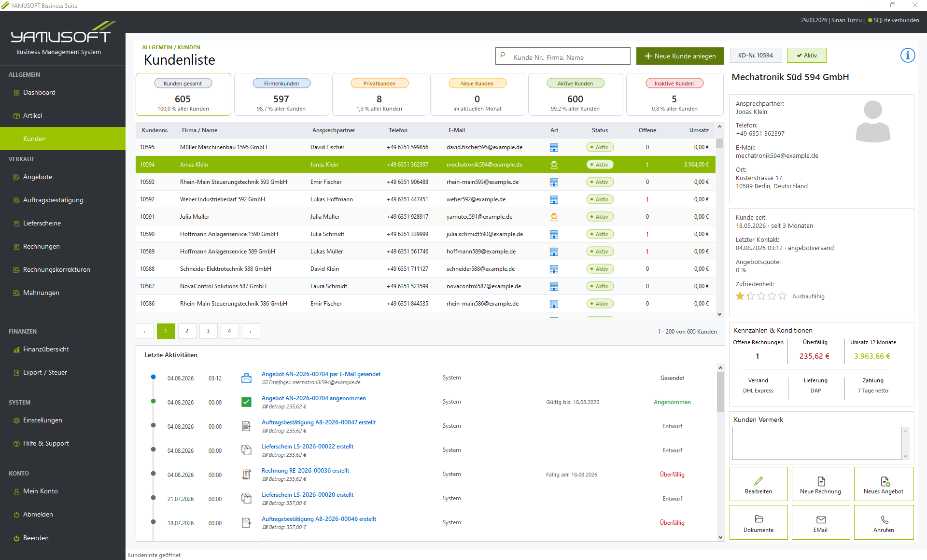Click the Einstellungen gear icon
927x560 pixels.
point(16,420)
